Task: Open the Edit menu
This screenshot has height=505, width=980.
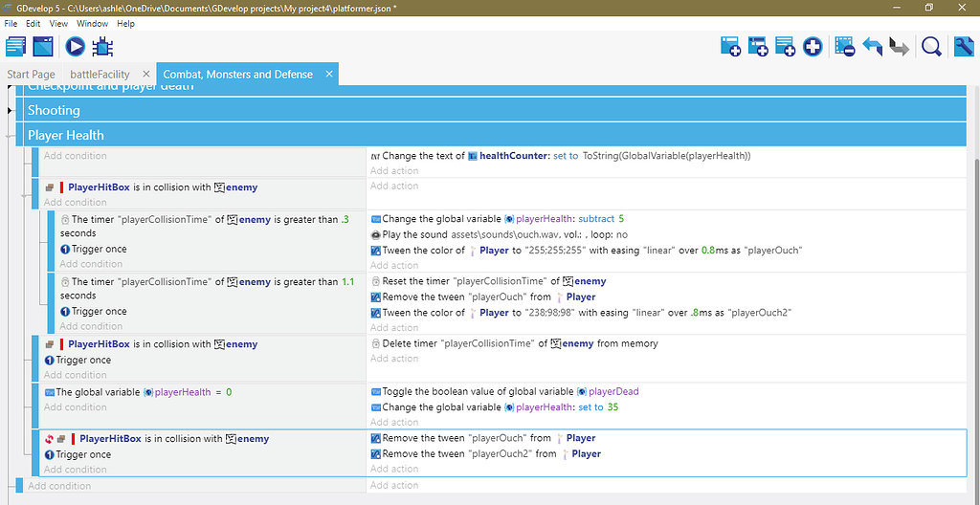Action: tap(33, 24)
